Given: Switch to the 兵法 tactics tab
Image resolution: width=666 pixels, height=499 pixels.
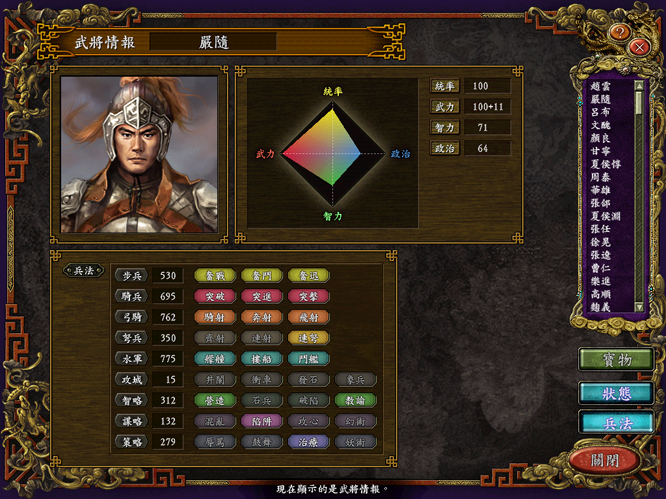Looking at the screenshot, I should 616,423.
